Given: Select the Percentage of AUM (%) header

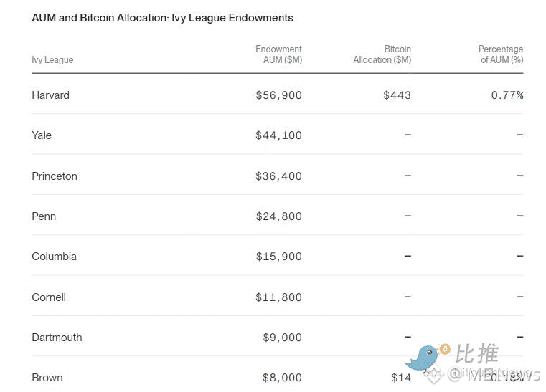Looking at the screenshot, I should click(501, 54).
